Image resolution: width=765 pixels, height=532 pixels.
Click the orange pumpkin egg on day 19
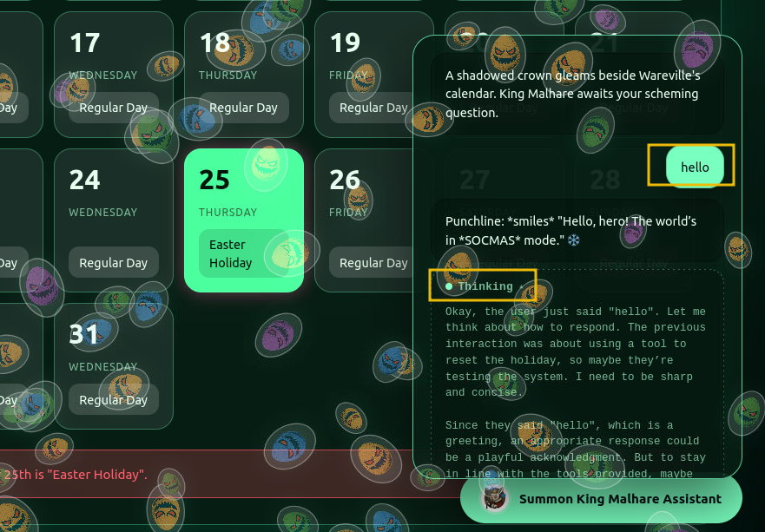pyautogui.click(x=363, y=78)
